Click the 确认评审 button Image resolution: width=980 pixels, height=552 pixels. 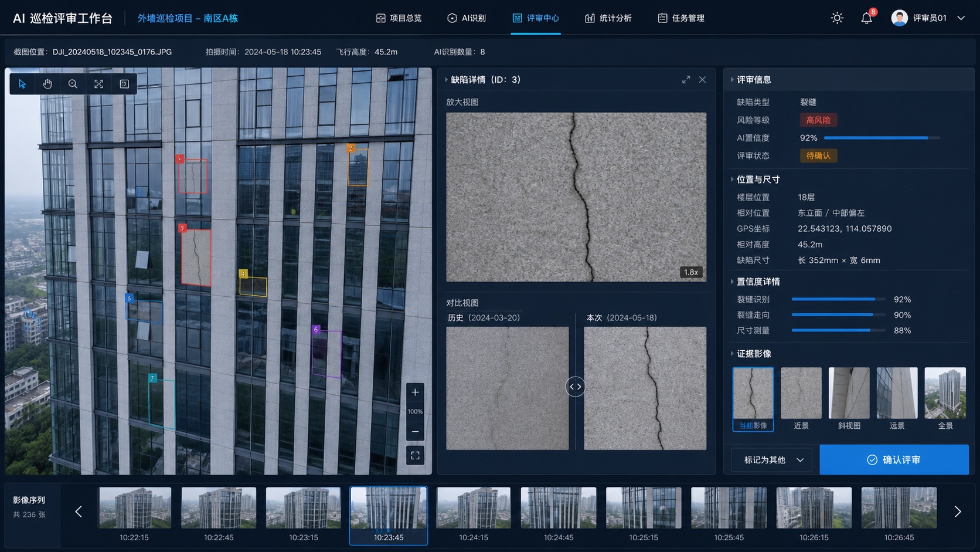(x=894, y=460)
